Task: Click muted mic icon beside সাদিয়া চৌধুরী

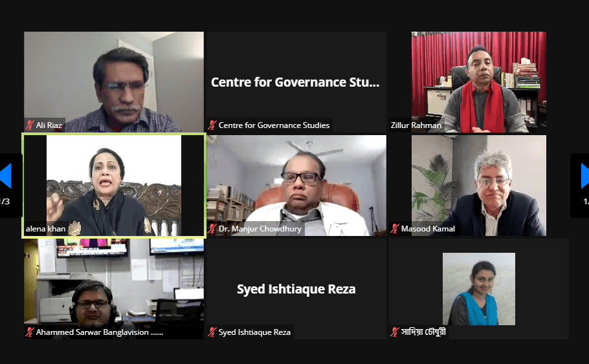Action: pyautogui.click(x=395, y=332)
